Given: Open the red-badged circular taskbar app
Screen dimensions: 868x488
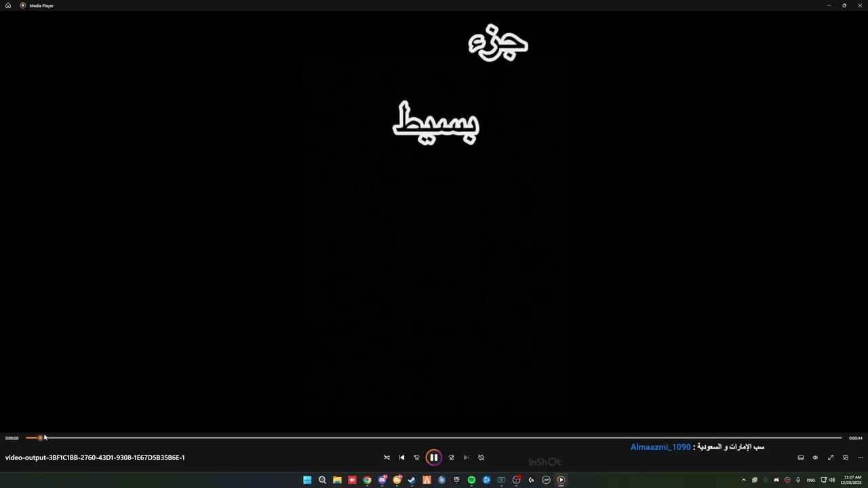Looking at the screenshot, I should [516, 480].
